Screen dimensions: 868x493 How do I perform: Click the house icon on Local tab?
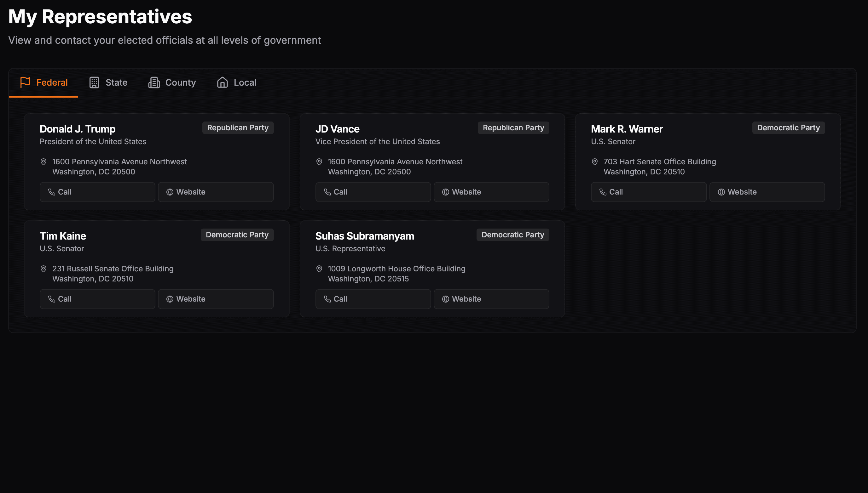click(x=222, y=82)
